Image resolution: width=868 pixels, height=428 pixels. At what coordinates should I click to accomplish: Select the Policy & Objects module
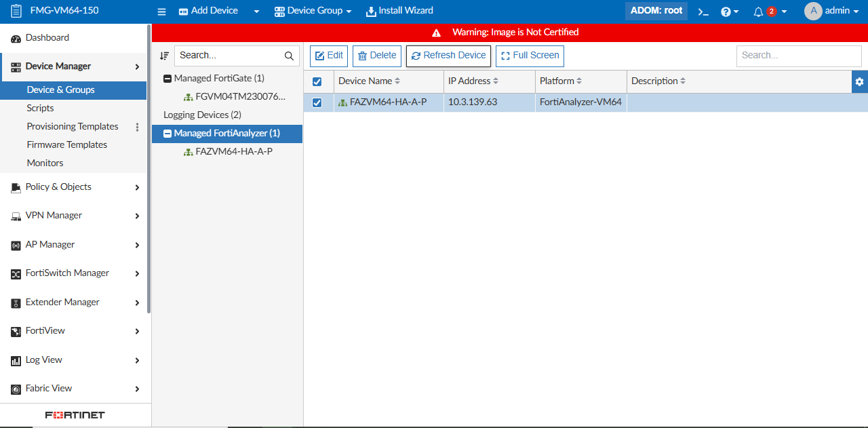pos(57,187)
